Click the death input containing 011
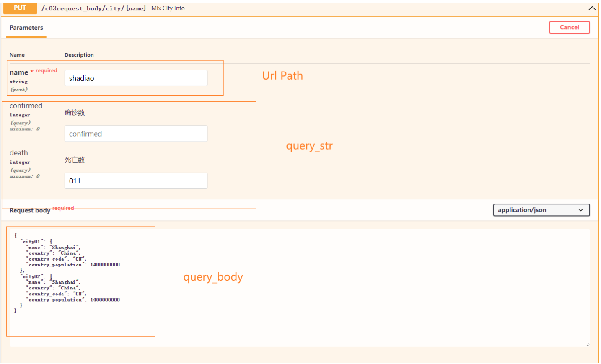The image size is (601, 364). click(x=136, y=181)
